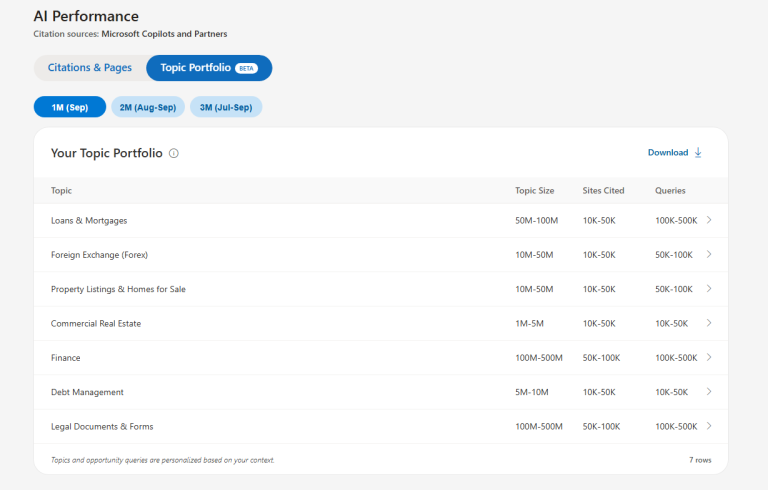Screen dimensions: 768x490
Task: Expand the Debt Management row chevron
Action: [709, 392]
